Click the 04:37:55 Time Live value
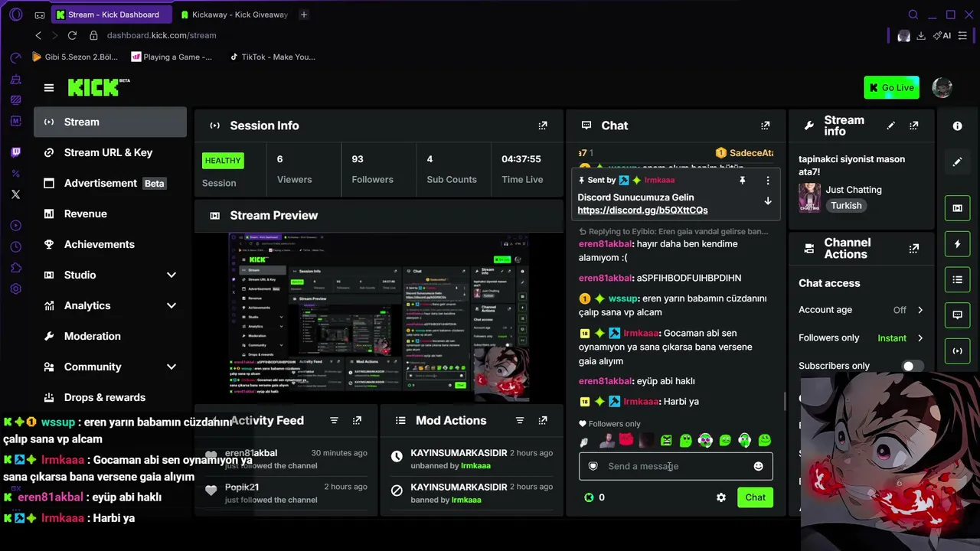The width and height of the screenshot is (980, 551). point(521,159)
